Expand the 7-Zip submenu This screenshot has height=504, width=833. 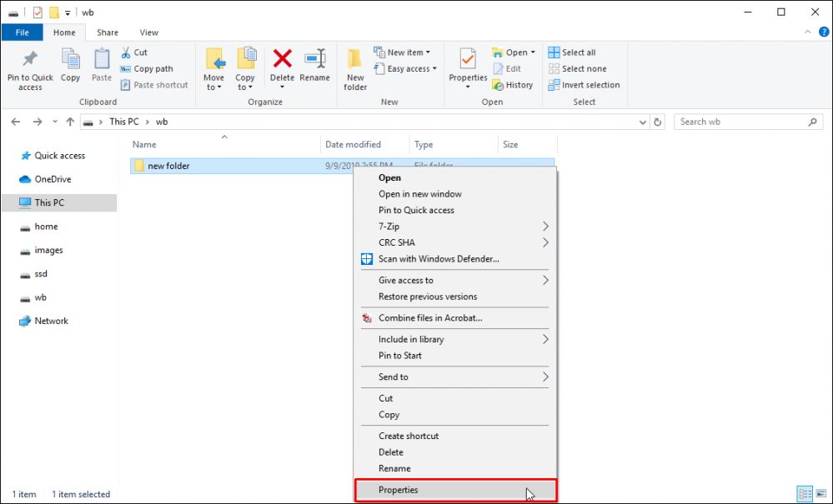tap(545, 227)
